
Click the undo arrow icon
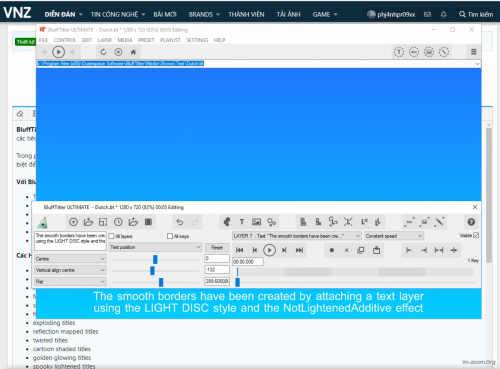tap(180, 222)
